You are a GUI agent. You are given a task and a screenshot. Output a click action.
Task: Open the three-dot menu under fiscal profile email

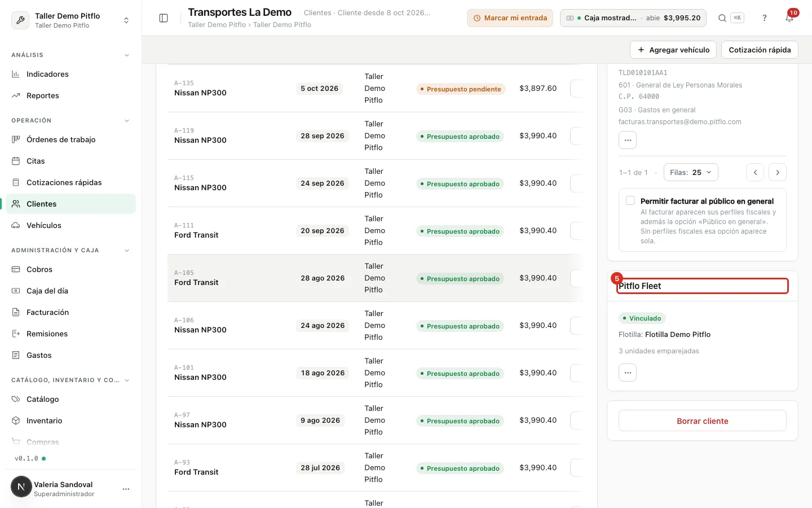[628, 140]
